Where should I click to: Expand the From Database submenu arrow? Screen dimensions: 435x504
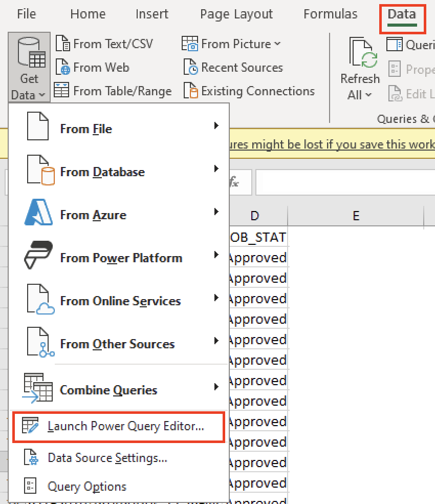216,169
